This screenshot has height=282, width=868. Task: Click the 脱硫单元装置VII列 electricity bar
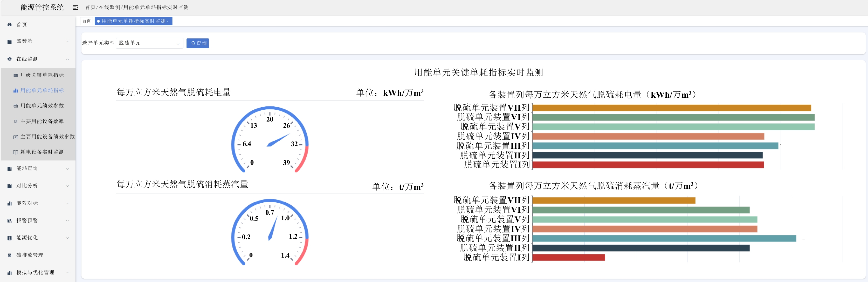[672, 108]
